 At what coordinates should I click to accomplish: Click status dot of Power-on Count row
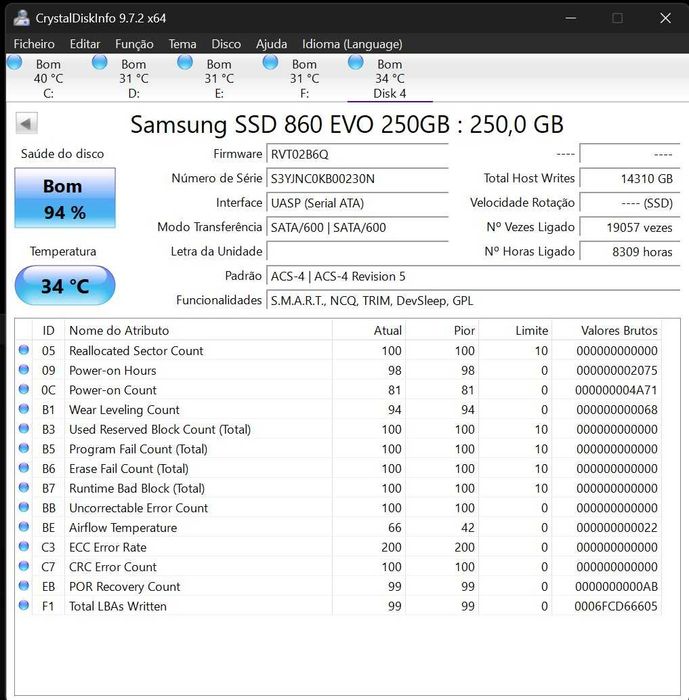pyautogui.click(x=24, y=389)
